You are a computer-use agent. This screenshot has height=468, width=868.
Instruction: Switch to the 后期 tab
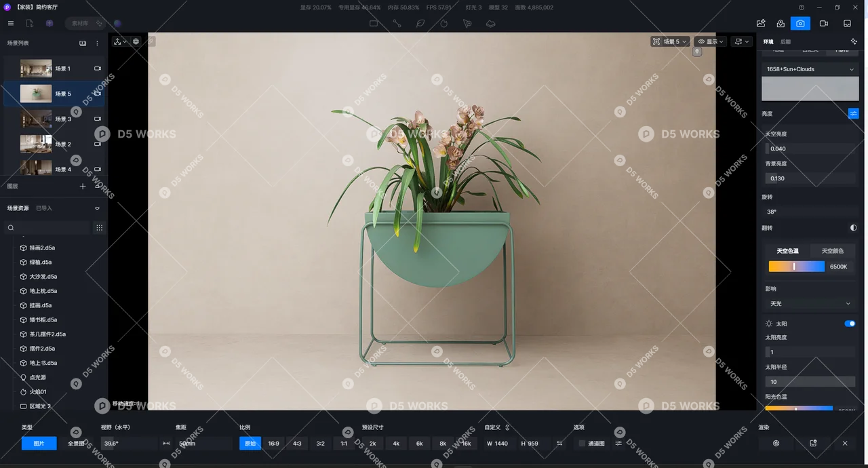click(787, 41)
